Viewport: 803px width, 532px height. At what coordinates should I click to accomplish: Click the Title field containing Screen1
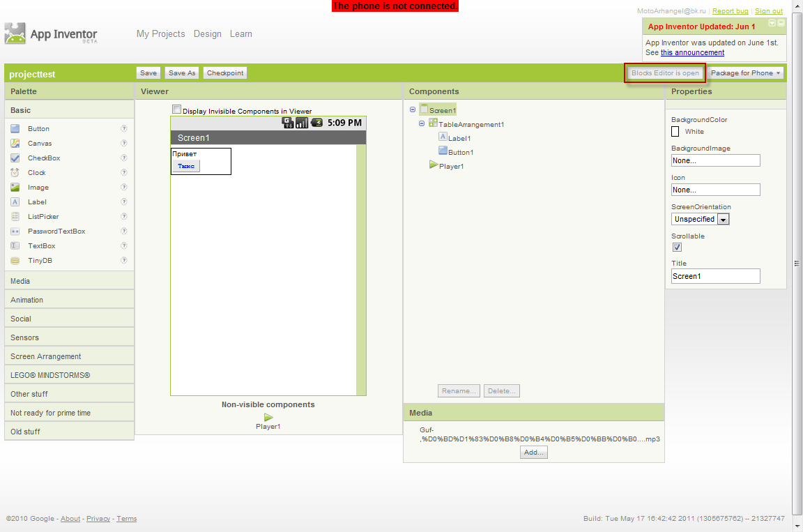(x=715, y=277)
